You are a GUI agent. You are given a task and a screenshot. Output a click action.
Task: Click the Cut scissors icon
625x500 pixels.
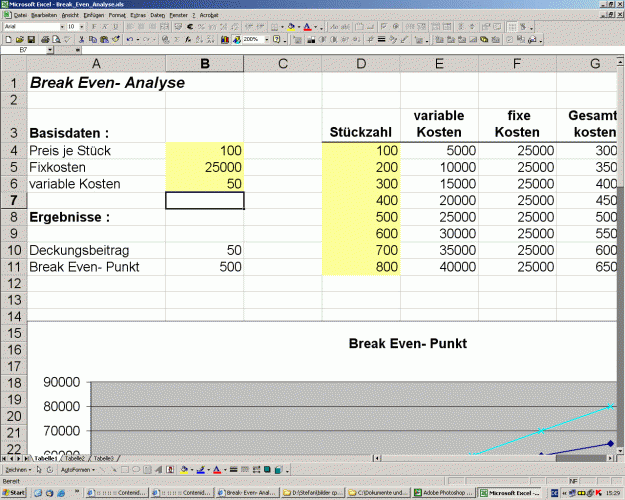(x=82, y=39)
